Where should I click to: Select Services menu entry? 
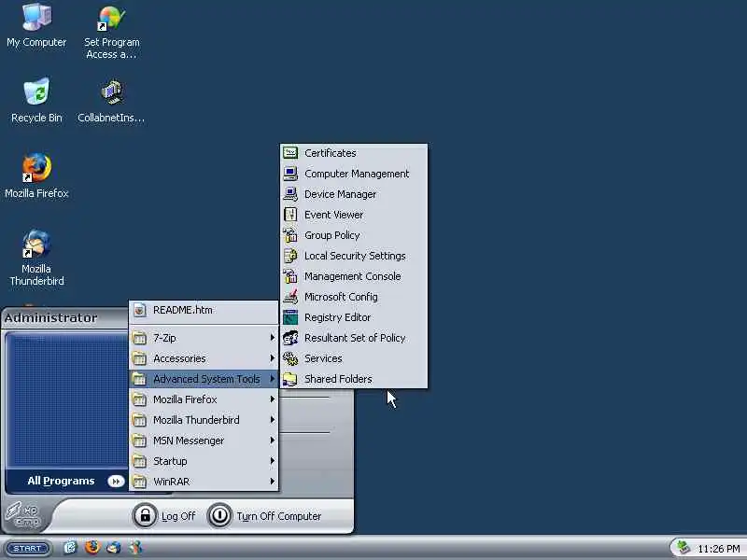tap(354, 358)
